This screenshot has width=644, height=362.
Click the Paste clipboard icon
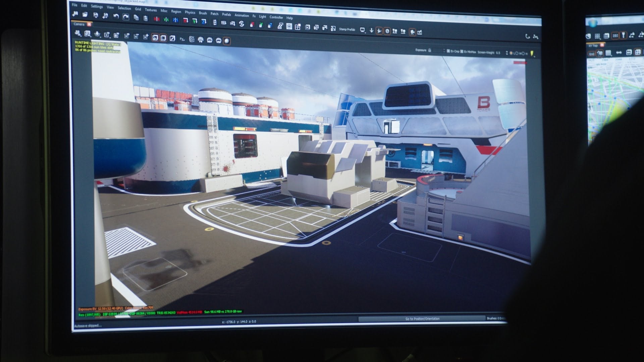[x=146, y=18]
